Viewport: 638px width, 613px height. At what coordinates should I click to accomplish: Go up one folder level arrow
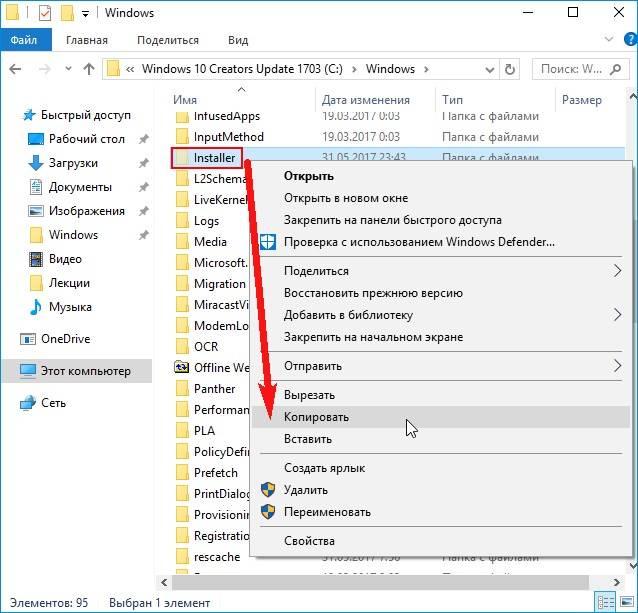89,69
